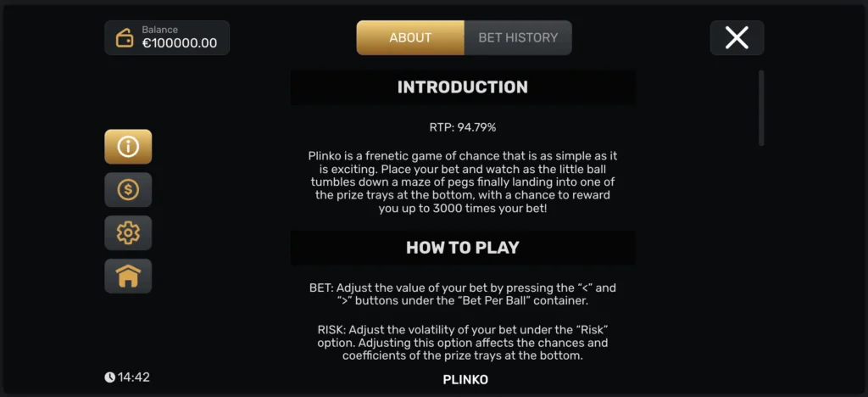The width and height of the screenshot is (868, 397).
Task: Click the RISK instructions paragraph
Action: point(462,343)
